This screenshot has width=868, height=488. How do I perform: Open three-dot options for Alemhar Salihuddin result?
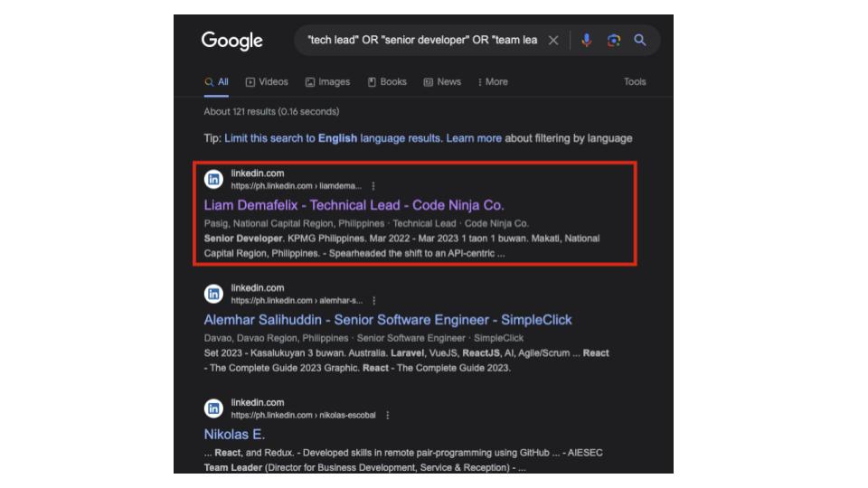[x=373, y=301]
